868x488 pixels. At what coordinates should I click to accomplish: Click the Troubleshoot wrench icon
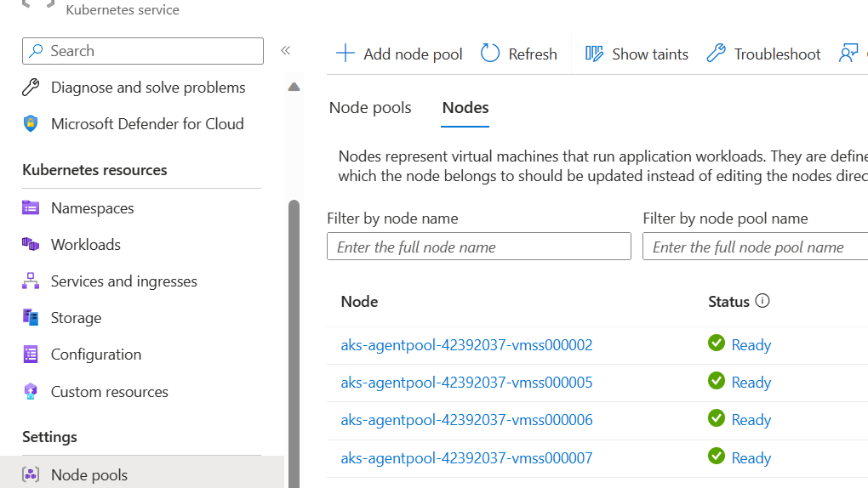(x=716, y=54)
